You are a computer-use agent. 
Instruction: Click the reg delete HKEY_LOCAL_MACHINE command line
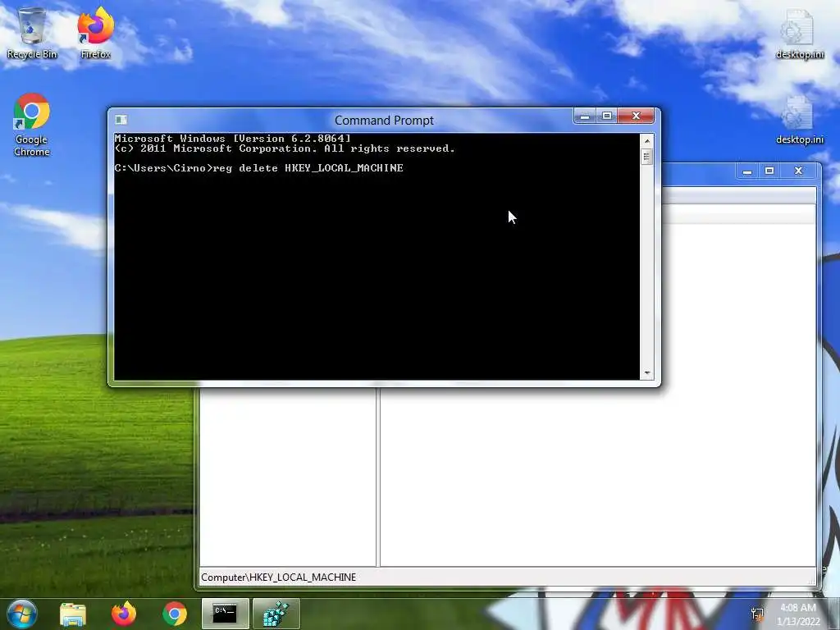pos(258,168)
